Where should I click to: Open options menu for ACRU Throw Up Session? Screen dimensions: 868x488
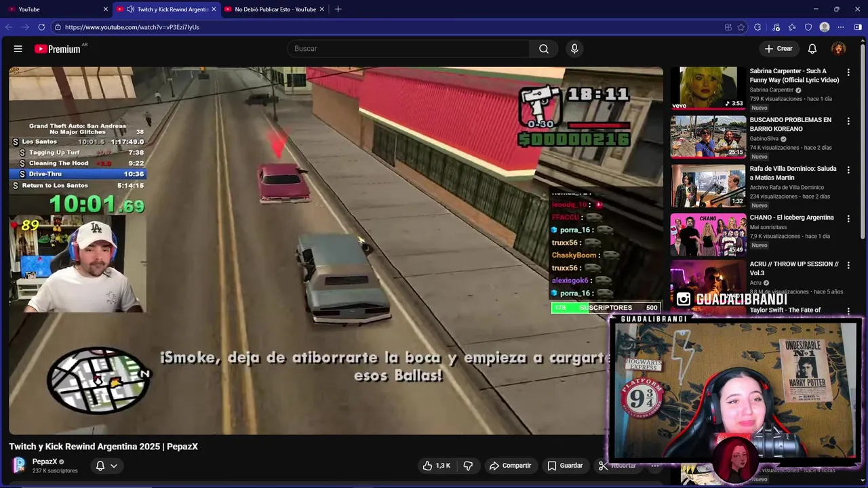pos(848,265)
